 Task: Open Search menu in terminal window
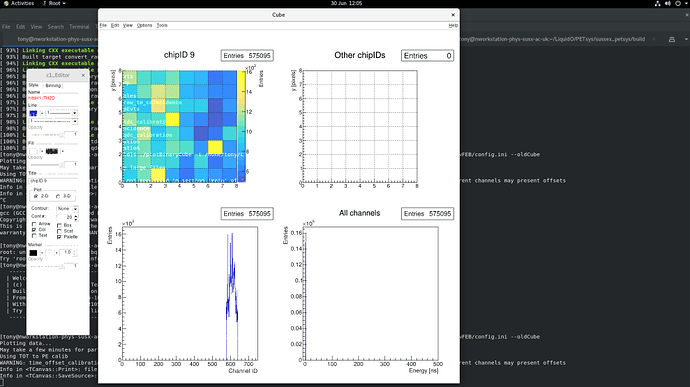[56, 27]
